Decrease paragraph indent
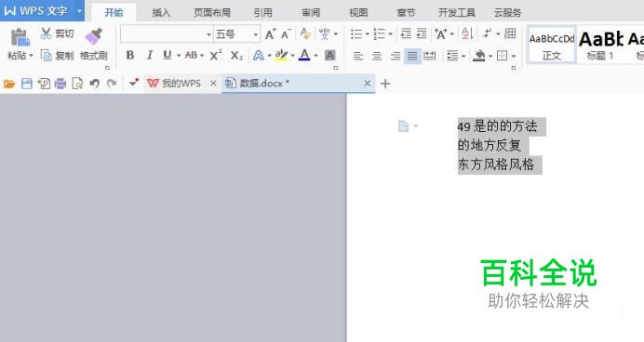 point(406,33)
